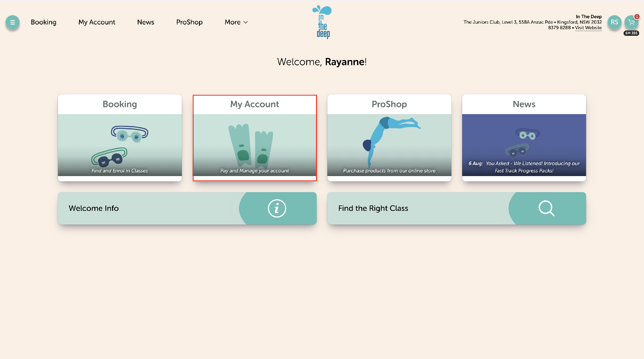Click the magnifying glass search icon
644x359 pixels.
[546, 208]
